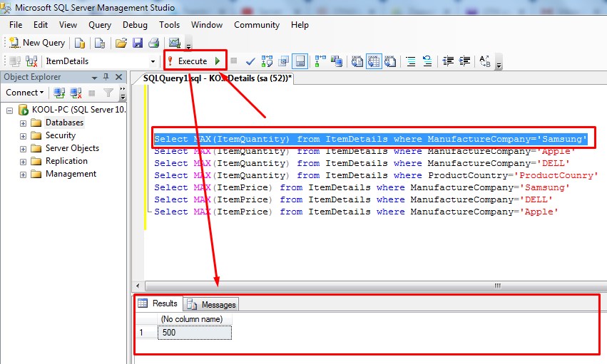The image size is (607, 364).
Task: Click the Object Explorer filter funnel icon
Action: pos(108,93)
